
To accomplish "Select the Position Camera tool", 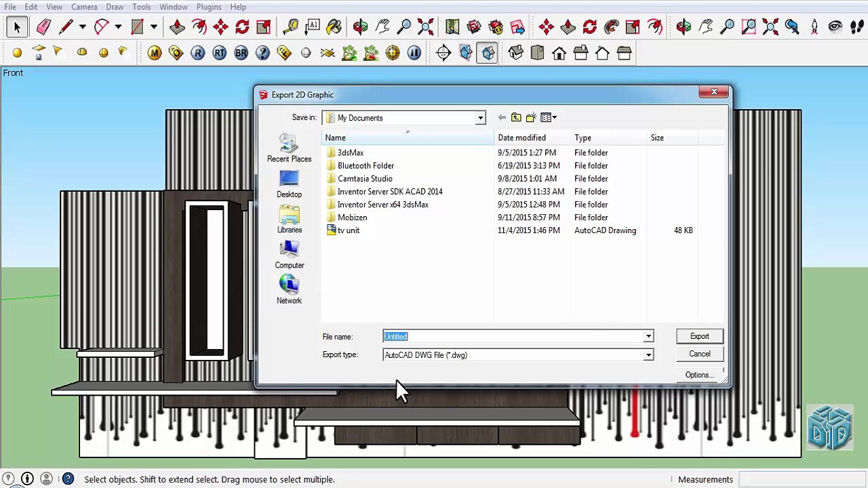I will coord(814,27).
